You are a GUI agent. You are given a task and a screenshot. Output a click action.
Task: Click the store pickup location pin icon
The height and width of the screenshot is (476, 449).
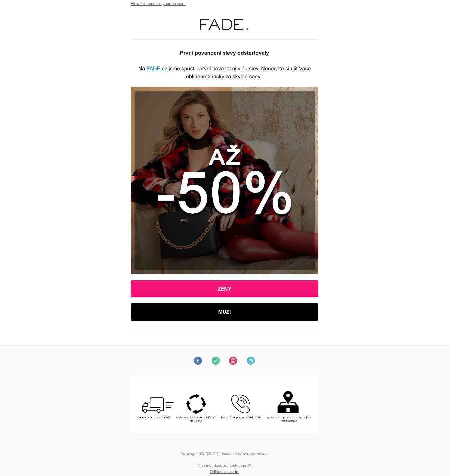288,402
